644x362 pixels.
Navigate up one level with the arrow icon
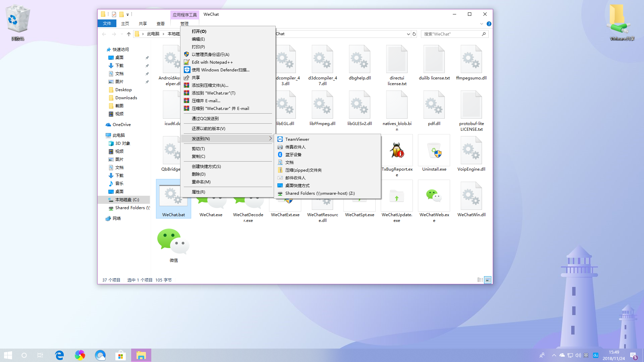(x=129, y=34)
